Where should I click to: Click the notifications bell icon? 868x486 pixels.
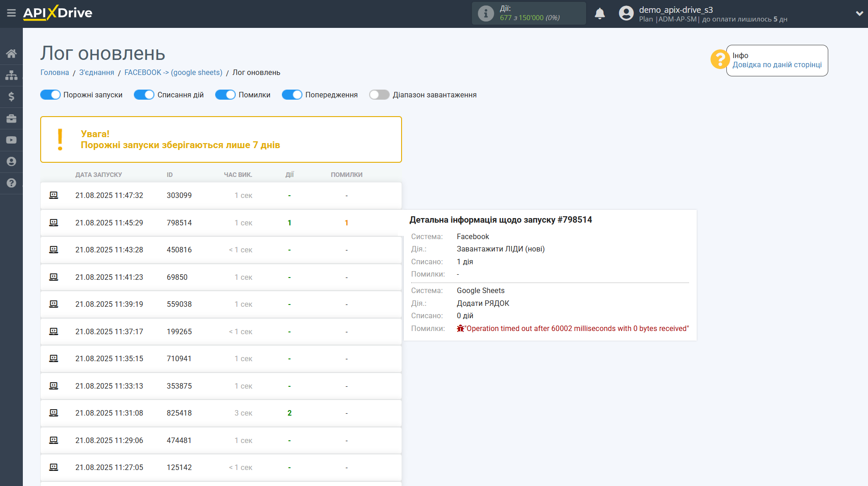600,14
